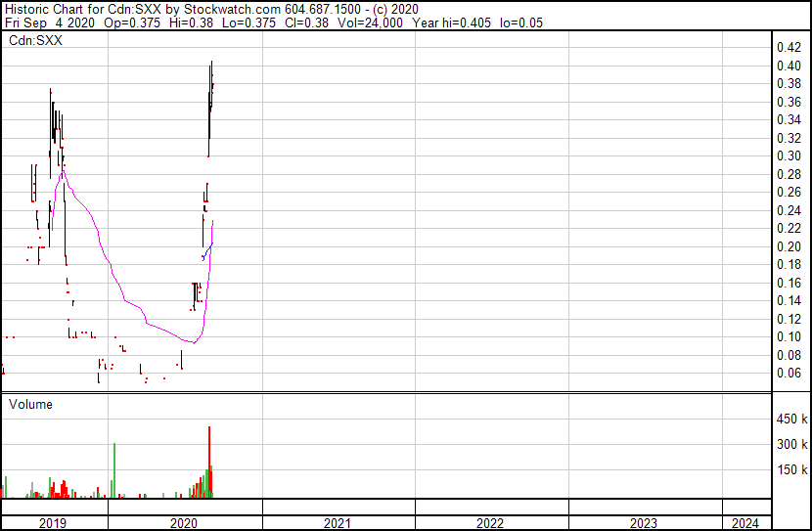Select the 2021 year label on the time axis
Image resolution: width=812 pixels, height=531 pixels.
338,523
